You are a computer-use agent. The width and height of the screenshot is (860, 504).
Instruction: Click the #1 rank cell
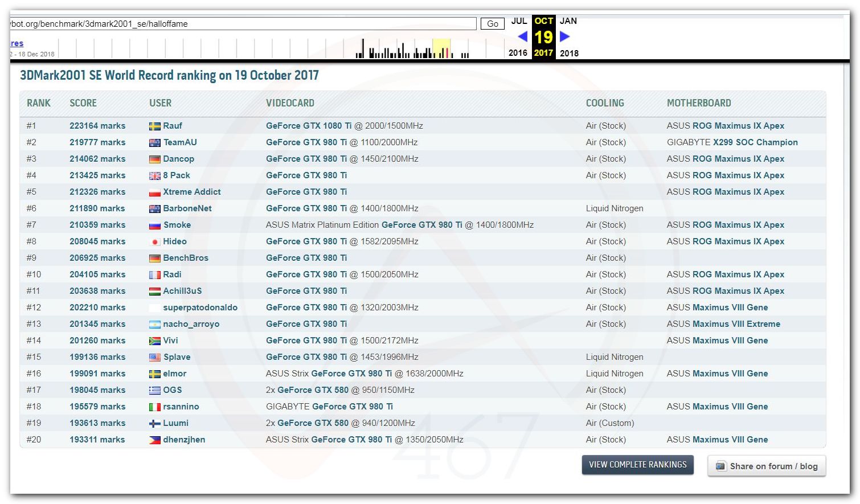point(31,126)
